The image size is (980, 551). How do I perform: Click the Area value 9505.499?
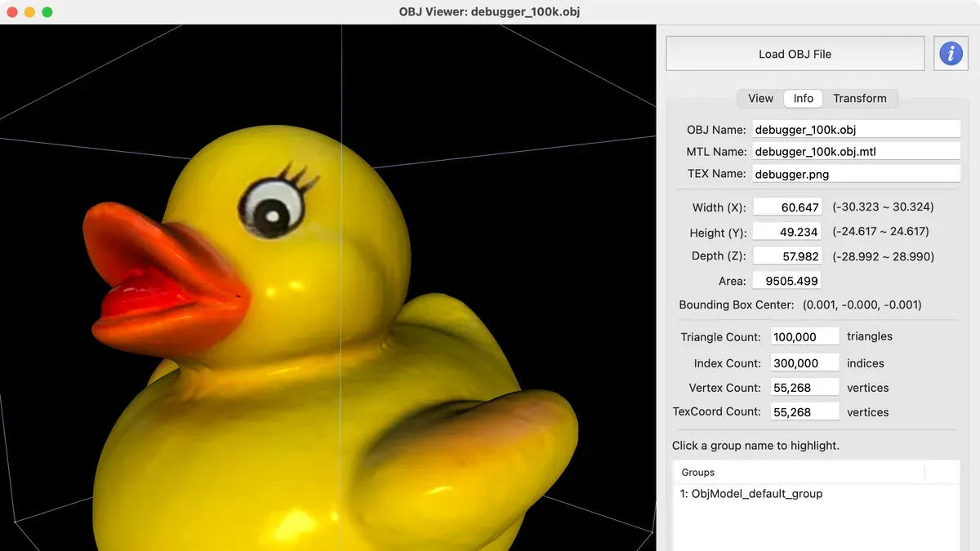[787, 281]
